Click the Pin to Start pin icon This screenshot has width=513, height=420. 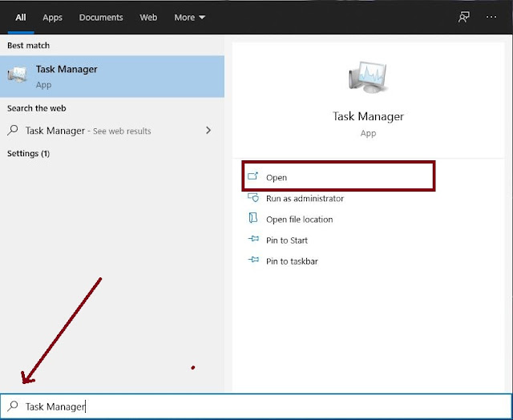253,239
